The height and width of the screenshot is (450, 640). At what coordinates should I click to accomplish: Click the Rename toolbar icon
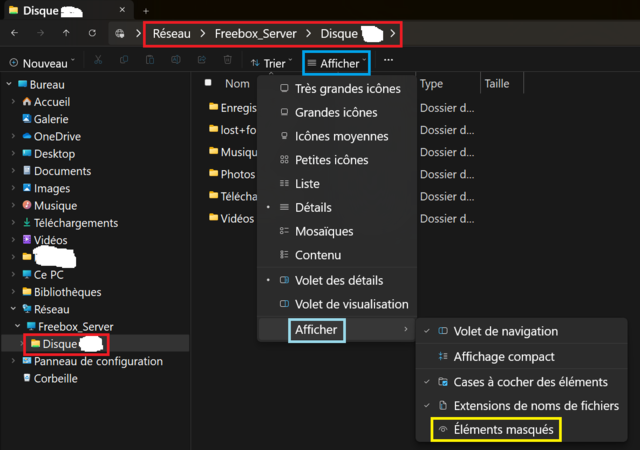pyautogui.click(x=176, y=60)
